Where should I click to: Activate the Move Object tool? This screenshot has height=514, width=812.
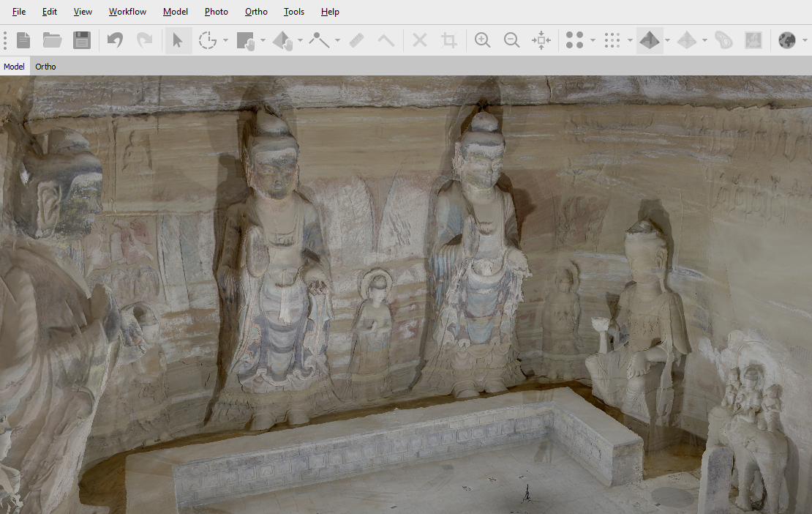(283, 40)
